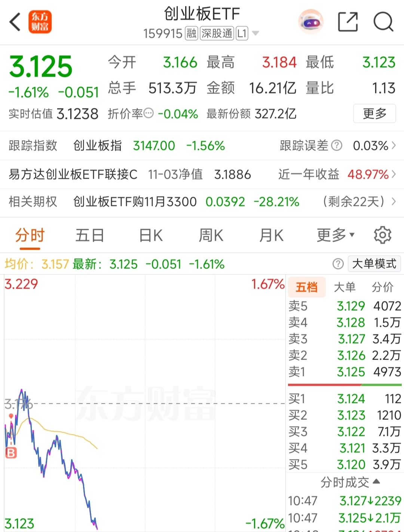Switch to the 五日 chart tab
This screenshot has height=532, width=404.
tap(90, 236)
